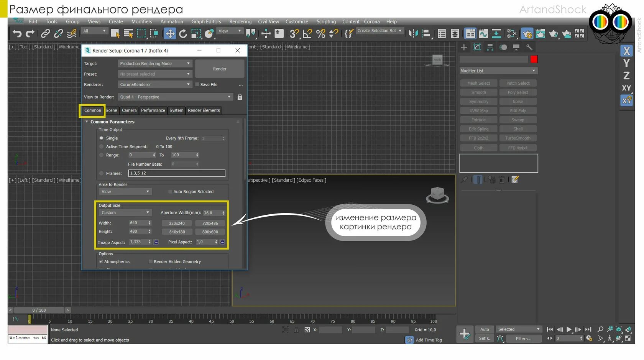Open the Display panel icon
The height and width of the screenshot is (360, 644).
pos(516,47)
